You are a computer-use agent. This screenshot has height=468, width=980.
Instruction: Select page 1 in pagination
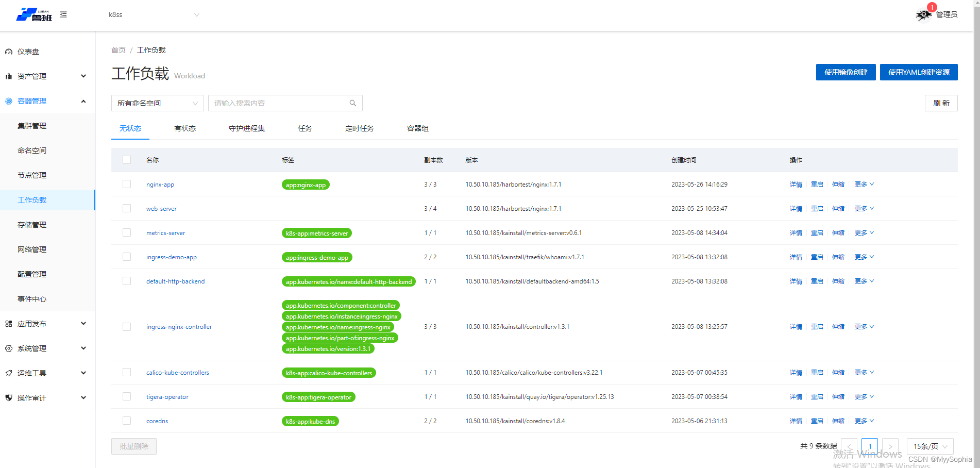coord(870,446)
